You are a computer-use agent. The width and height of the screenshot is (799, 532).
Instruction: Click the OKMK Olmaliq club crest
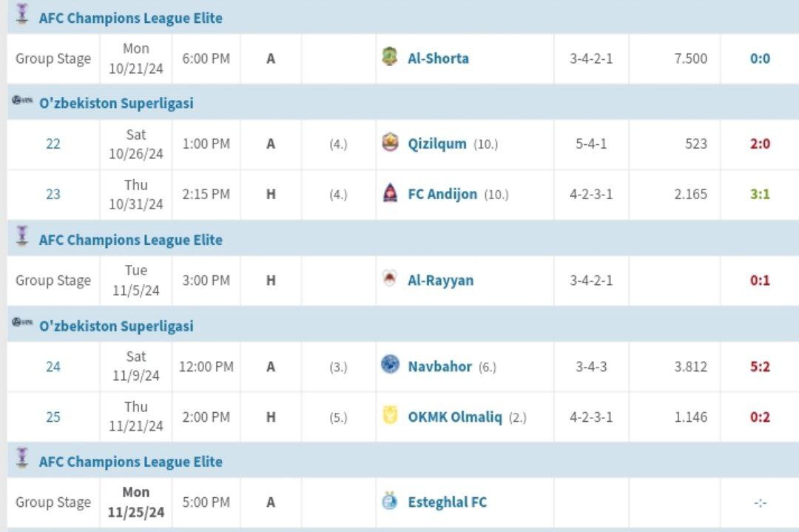pyautogui.click(x=390, y=416)
